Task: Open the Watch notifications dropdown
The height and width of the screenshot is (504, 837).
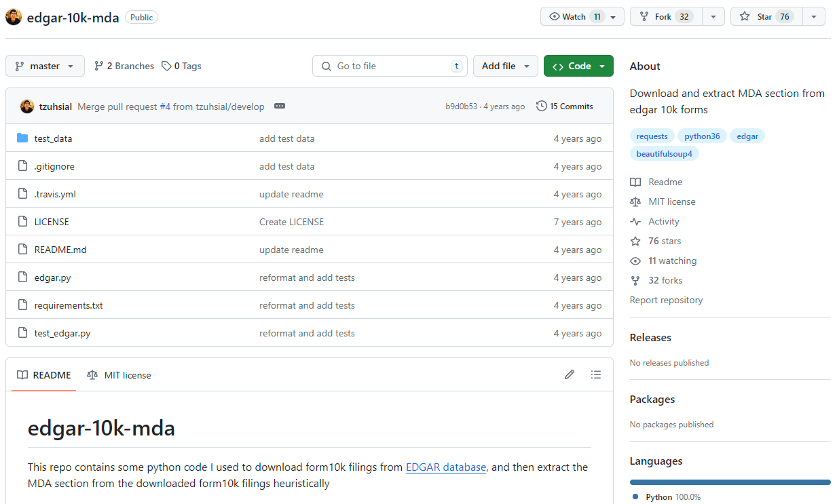Action: [x=582, y=17]
